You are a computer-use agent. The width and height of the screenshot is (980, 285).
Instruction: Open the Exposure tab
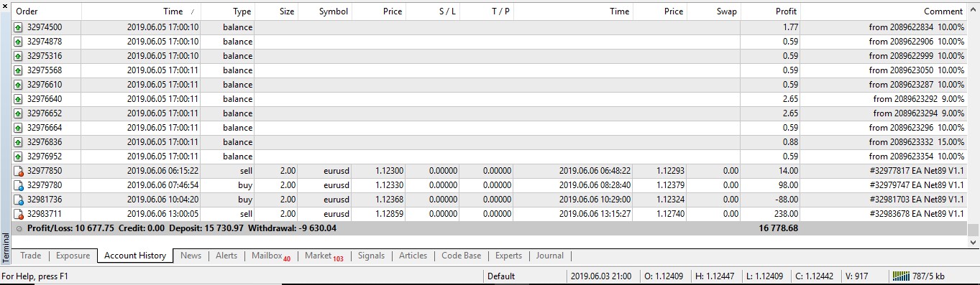click(x=73, y=256)
